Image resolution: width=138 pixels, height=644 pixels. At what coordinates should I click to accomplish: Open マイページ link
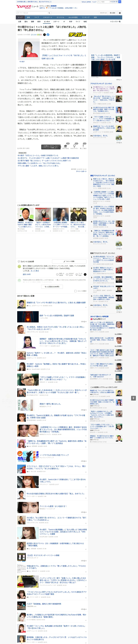(x=103, y=13)
